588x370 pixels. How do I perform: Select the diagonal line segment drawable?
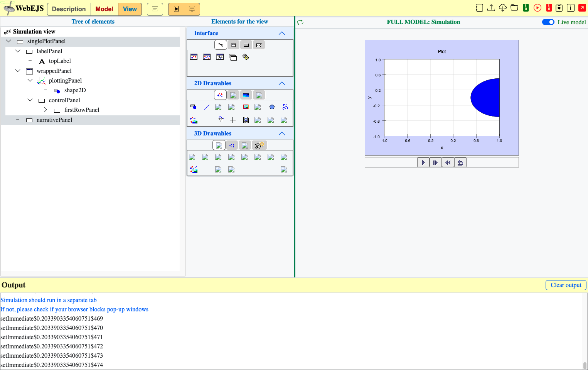click(207, 107)
